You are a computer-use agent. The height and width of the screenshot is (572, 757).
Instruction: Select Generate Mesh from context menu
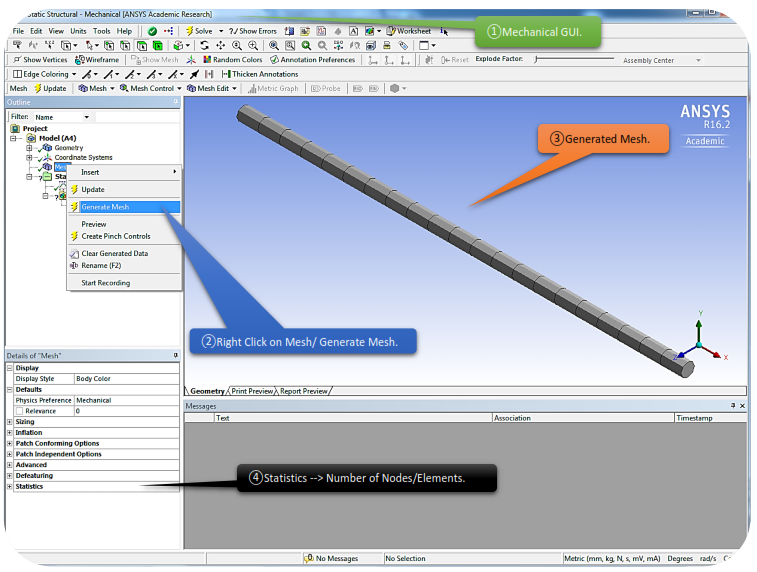point(105,207)
